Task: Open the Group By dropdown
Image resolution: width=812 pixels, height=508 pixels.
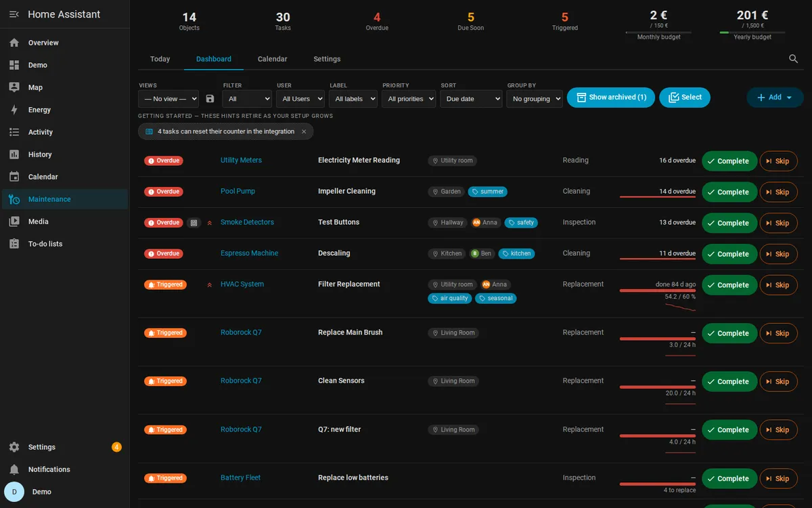Action: pyautogui.click(x=535, y=99)
